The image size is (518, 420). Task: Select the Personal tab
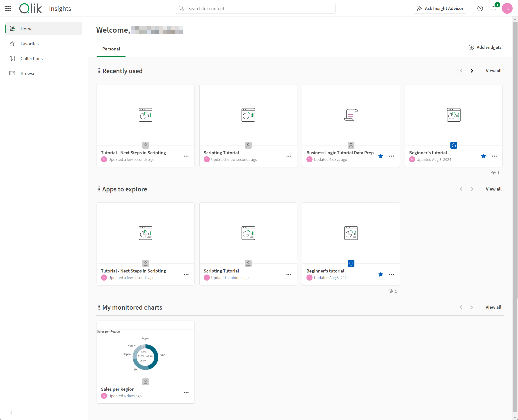111,48
